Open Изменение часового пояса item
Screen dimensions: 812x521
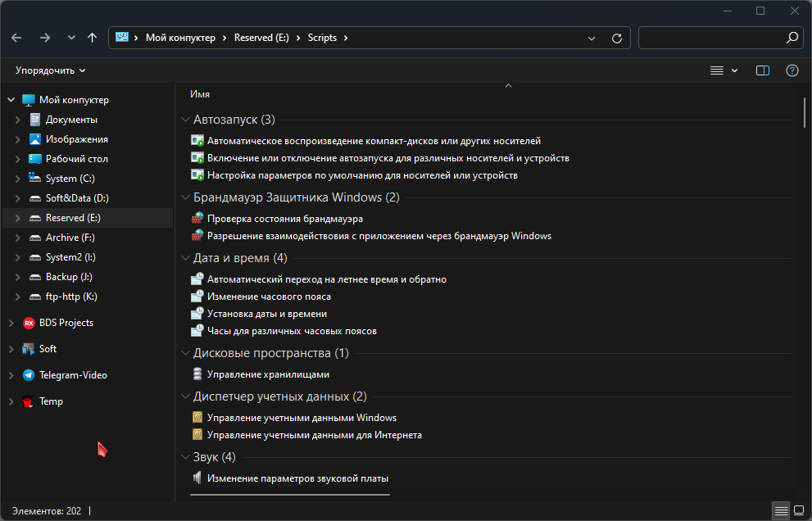coord(269,297)
